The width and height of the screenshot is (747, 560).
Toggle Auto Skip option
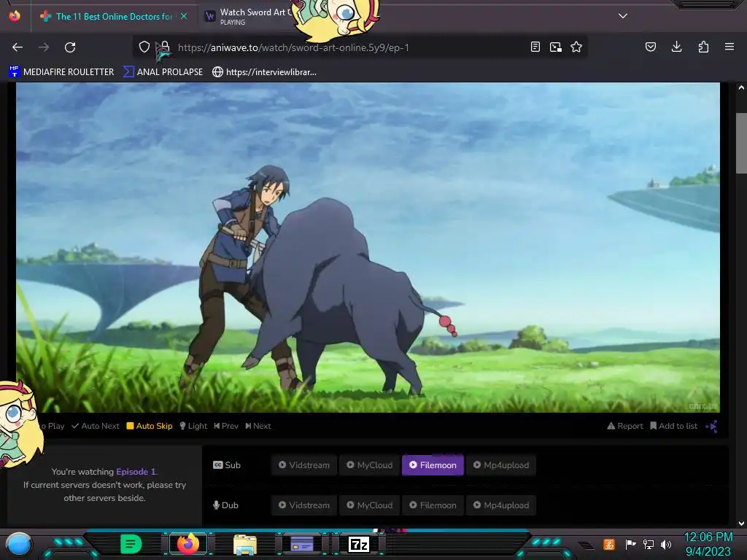pyautogui.click(x=150, y=426)
